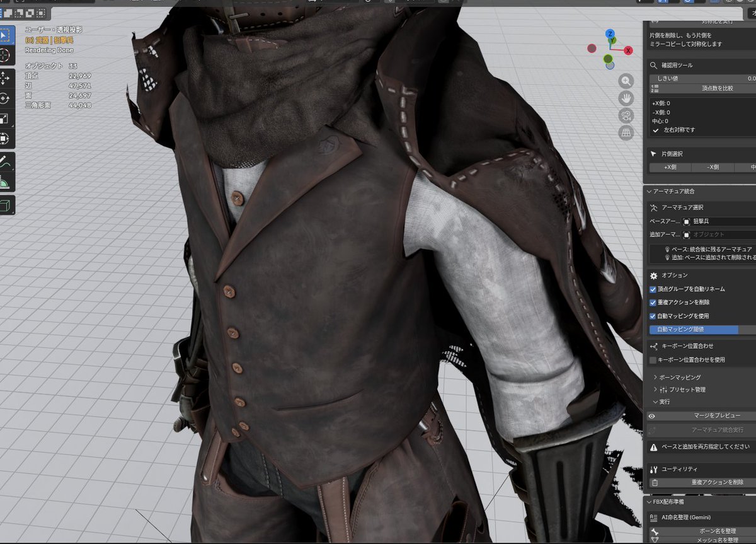Click the AI命名整理 list icon

pyautogui.click(x=654, y=518)
